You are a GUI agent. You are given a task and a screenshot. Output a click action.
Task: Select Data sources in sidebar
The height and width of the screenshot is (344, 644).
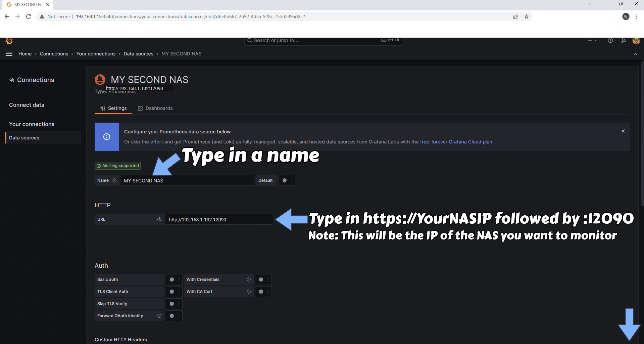pos(43,138)
